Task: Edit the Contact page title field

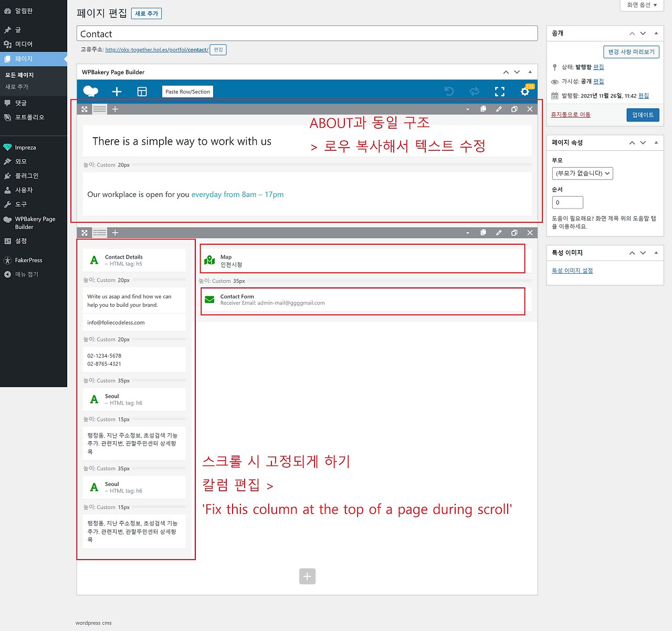Action: click(307, 33)
